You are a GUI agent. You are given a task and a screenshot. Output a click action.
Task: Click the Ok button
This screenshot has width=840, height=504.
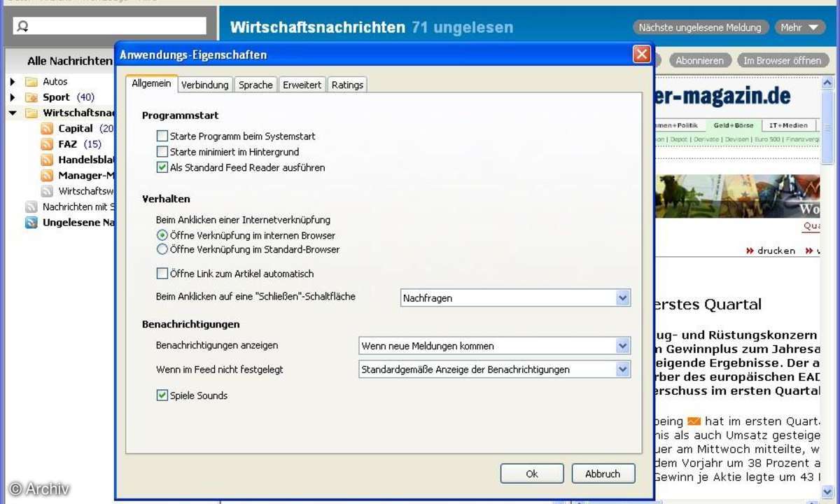coord(532,474)
